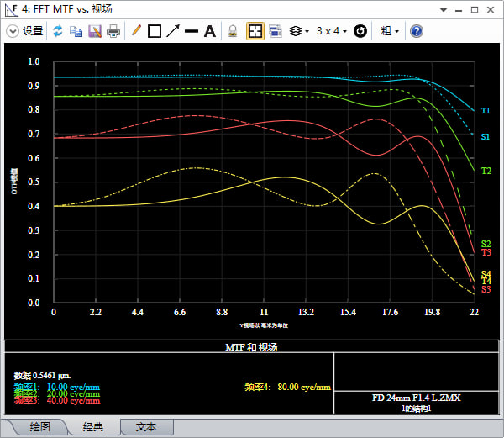This screenshot has width=504, height=438.
Task: Open the line thickness 粗 dropdown
Action: coord(390,31)
